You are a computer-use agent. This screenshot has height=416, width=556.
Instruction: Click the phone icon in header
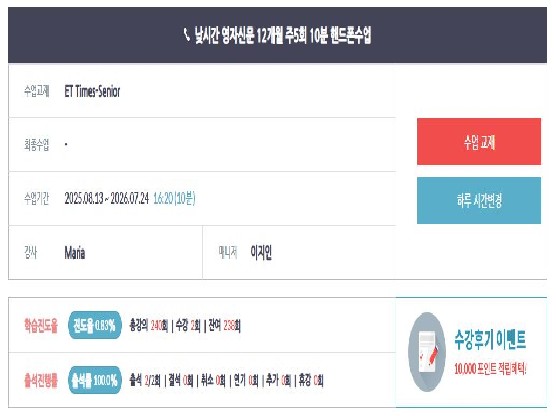point(187,35)
